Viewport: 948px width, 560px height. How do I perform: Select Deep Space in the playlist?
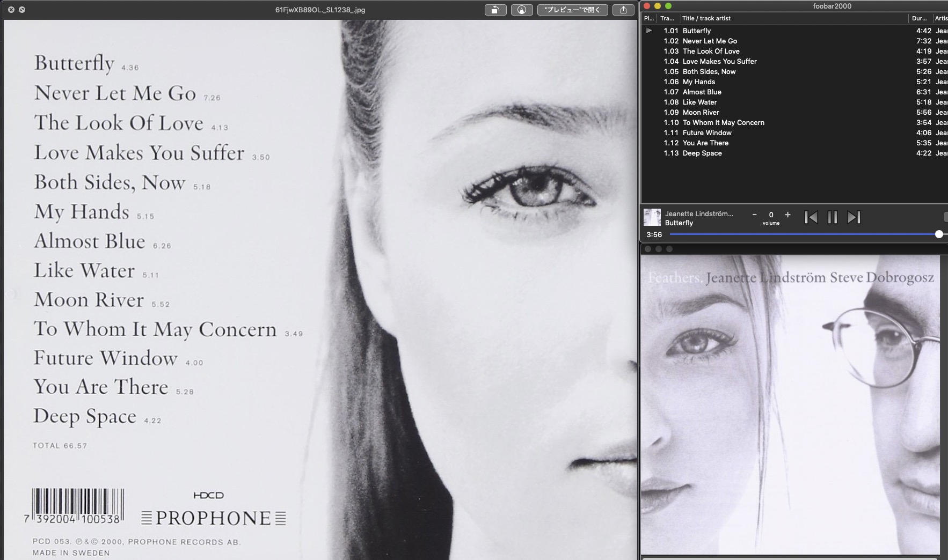tap(702, 153)
